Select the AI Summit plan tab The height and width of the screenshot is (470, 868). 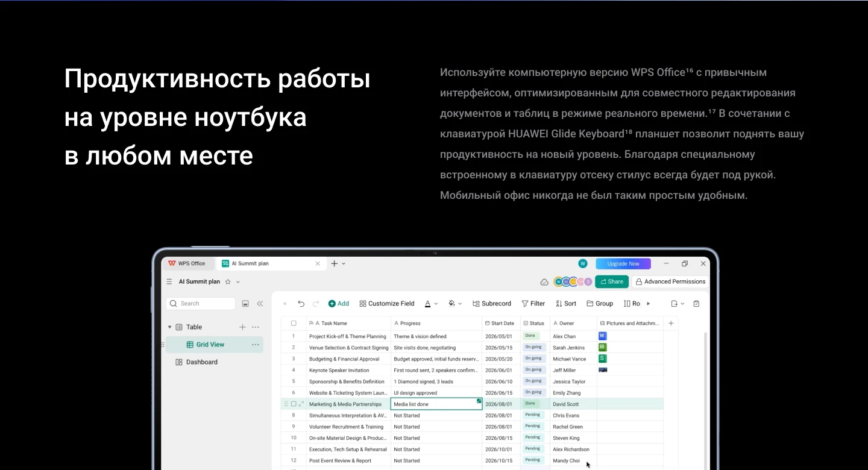tap(271, 263)
